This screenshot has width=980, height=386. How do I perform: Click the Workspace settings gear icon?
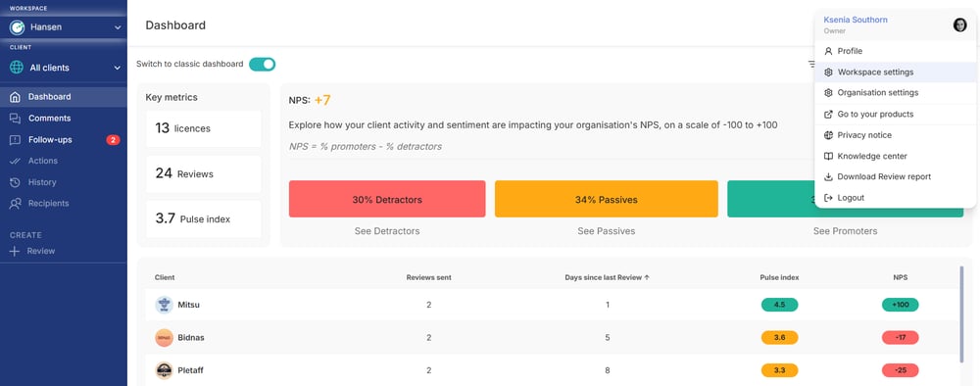829,72
